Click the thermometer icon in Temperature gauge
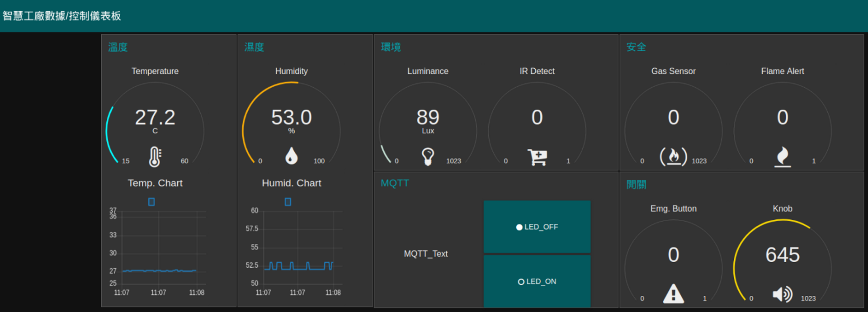 click(x=155, y=157)
